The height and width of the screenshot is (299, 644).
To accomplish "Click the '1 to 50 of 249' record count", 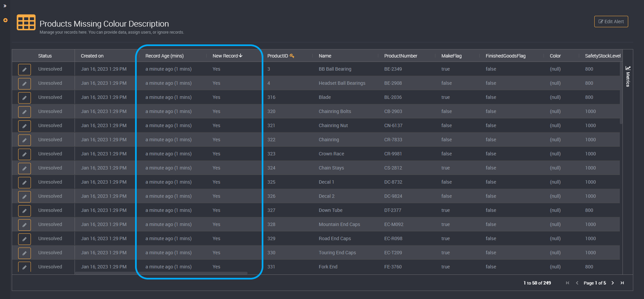I will 537,283.
